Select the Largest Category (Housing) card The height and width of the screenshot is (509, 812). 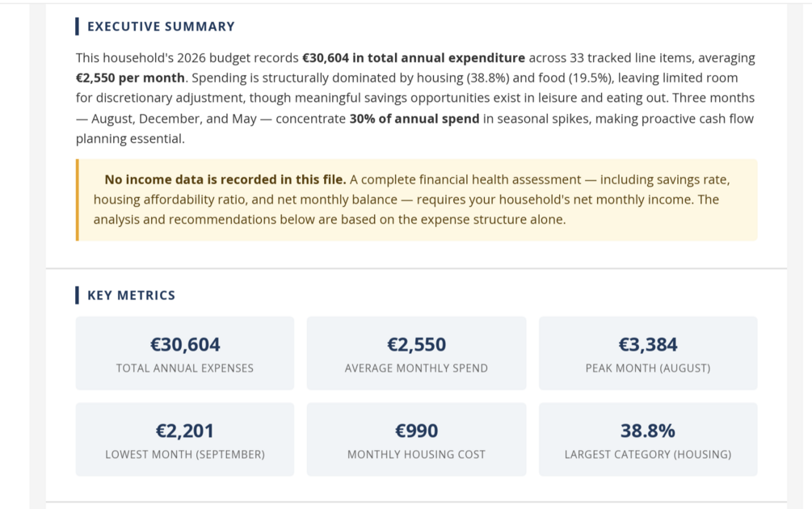(x=648, y=440)
